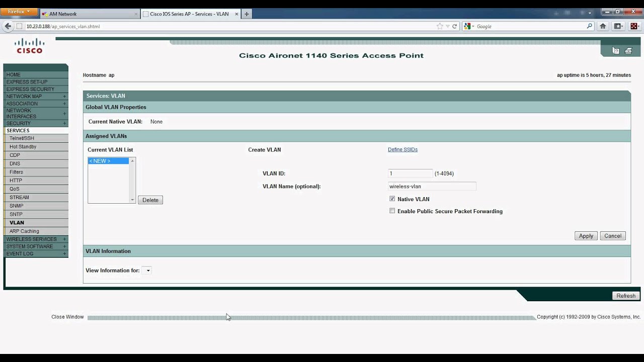
Task: Click the Close Window link
Action: (x=67, y=317)
